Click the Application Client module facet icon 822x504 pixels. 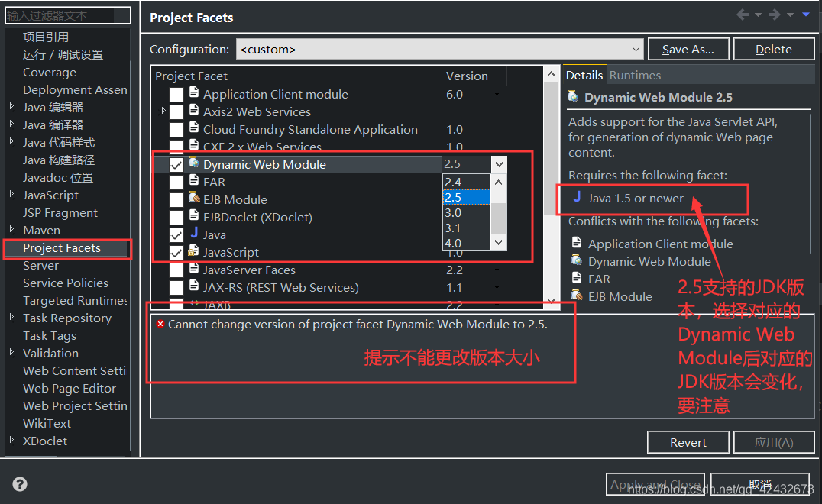(194, 92)
